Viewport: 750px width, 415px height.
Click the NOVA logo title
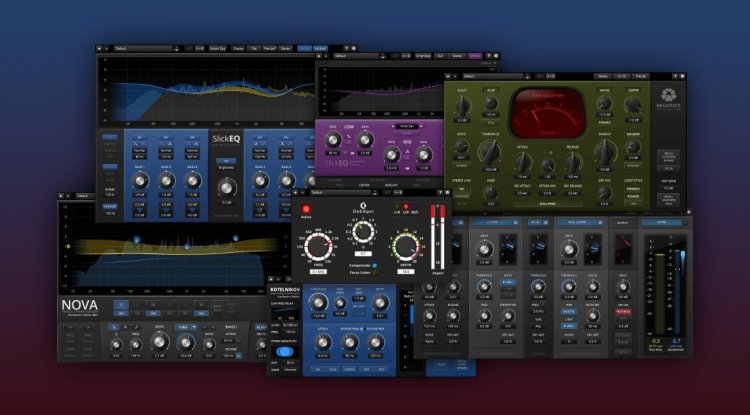pyautogui.click(x=79, y=305)
